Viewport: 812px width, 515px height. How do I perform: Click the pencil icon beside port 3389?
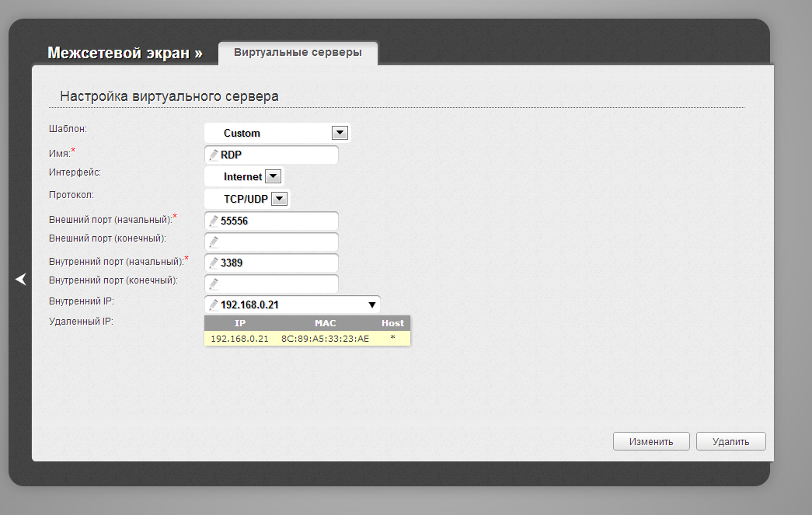pyautogui.click(x=214, y=263)
